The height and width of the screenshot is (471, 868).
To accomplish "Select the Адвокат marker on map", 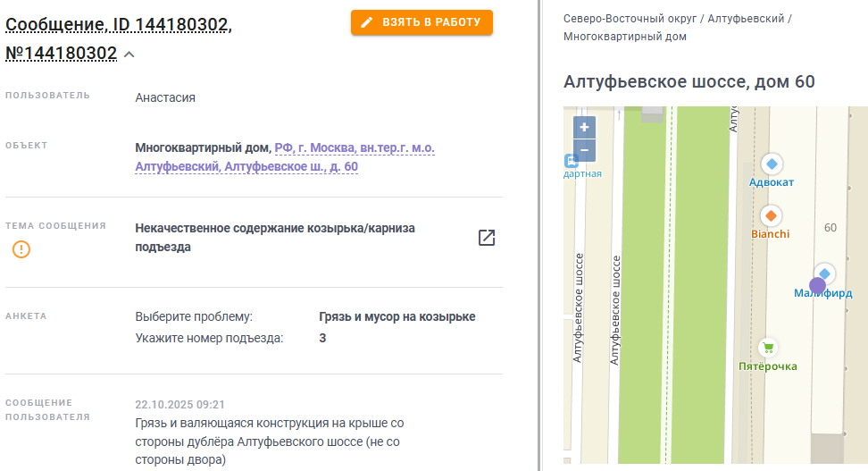I will 772,164.
